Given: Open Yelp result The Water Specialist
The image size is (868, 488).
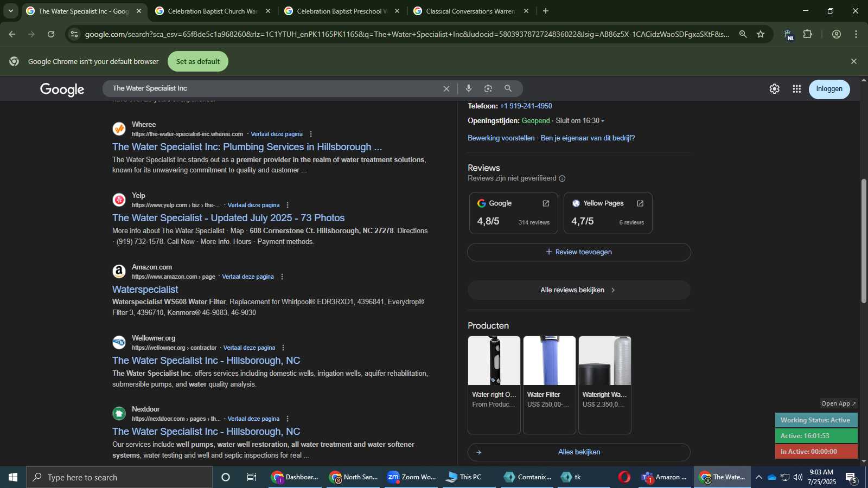Looking at the screenshot, I should [228, 218].
